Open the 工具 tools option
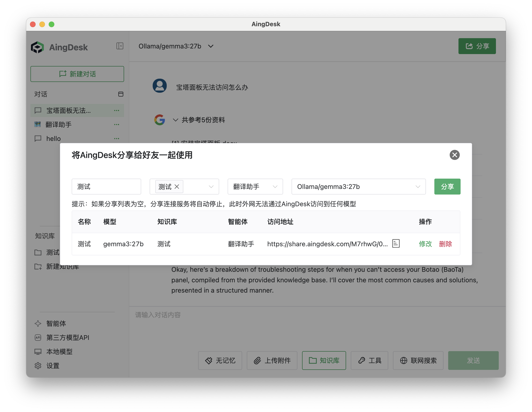Viewport: 532px width, 412px height. pyautogui.click(x=369, y=361)
